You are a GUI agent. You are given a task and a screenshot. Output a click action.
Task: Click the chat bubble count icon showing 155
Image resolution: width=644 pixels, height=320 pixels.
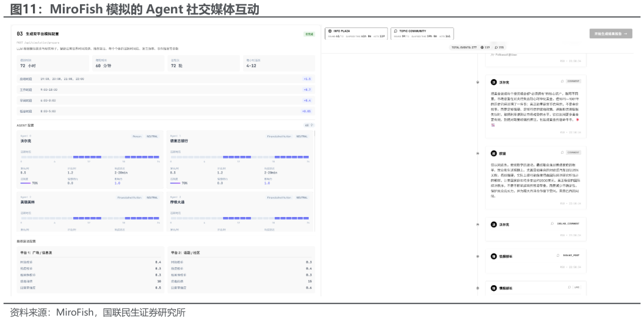point(496,47)
